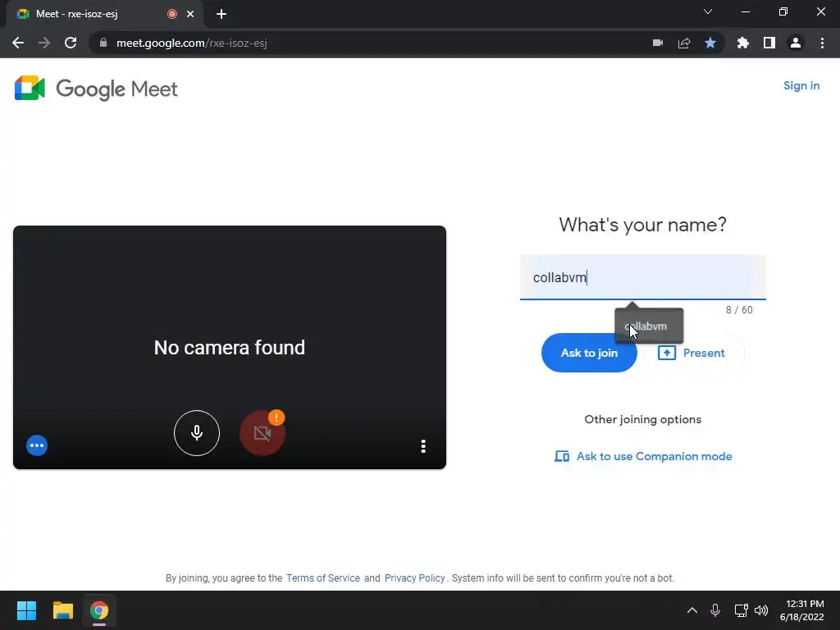
Task: Select the collabvm autofill suggestion
Action: coord(649,326)
